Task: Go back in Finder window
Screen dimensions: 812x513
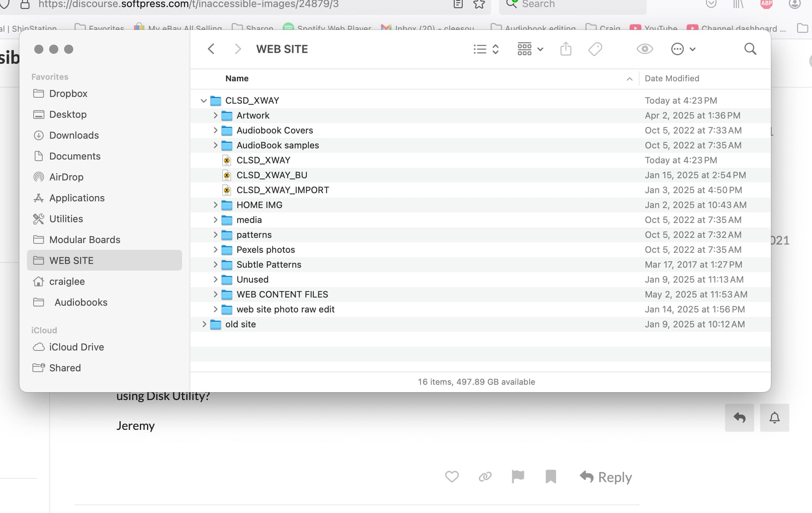Action: coord(211,49)
